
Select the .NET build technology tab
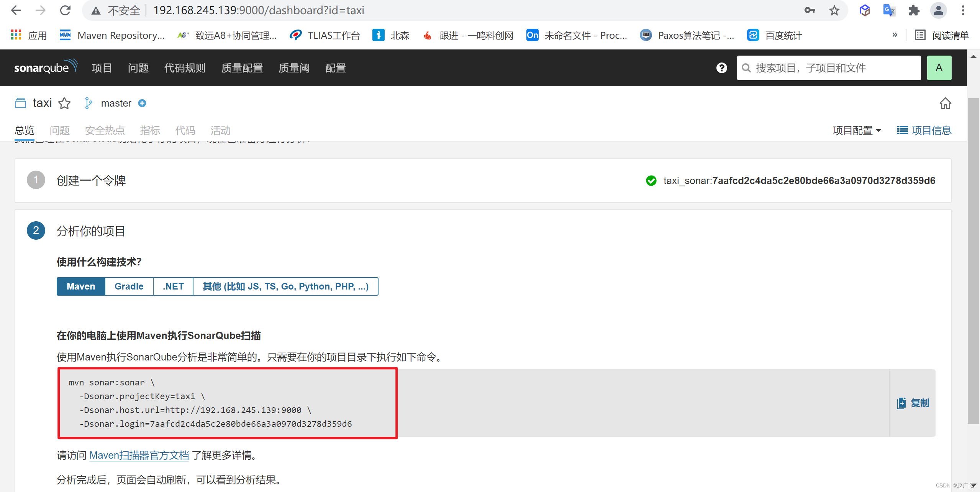(174, 287)
